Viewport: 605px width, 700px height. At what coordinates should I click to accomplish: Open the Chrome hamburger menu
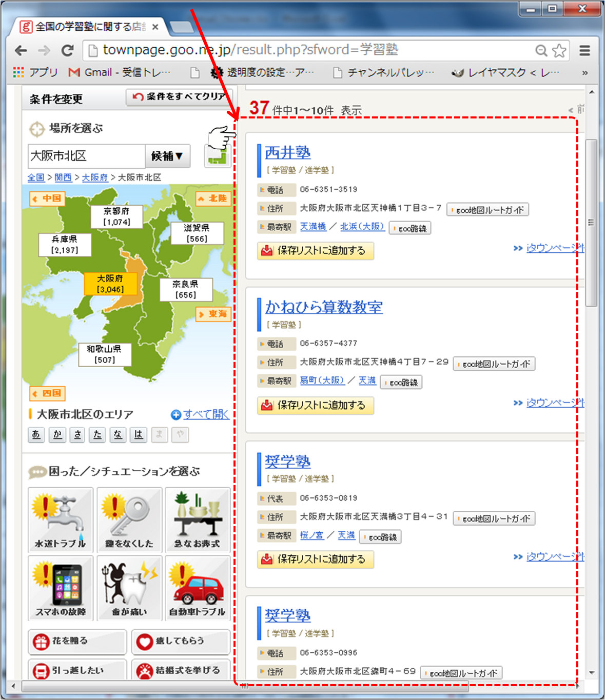[584, 50]
